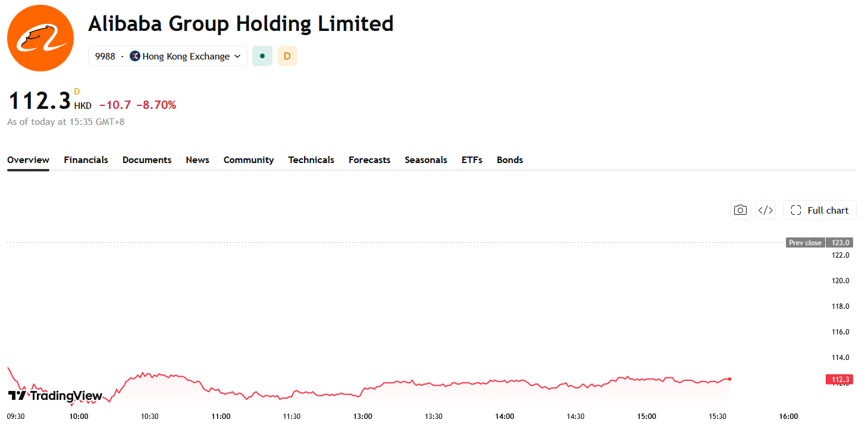The image size is (868, 432).
Task: Click the TradingView logo on the chart
Action: click(x=55, y=396)
